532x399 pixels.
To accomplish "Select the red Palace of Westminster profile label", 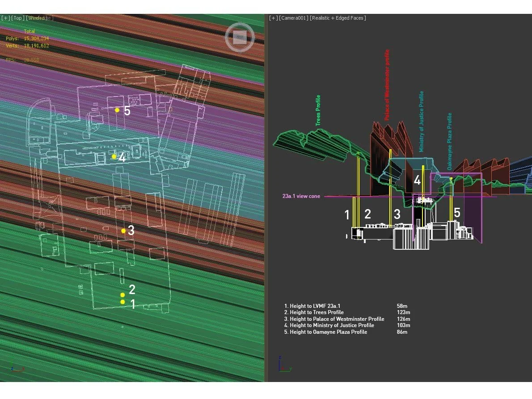I will [387, 85].
